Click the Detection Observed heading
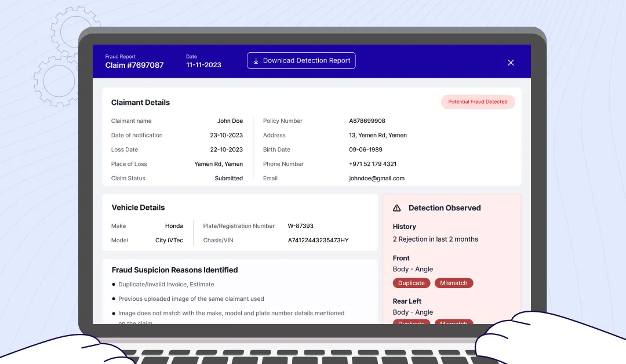This screenshot has width=626, height=364. (445, 208)
